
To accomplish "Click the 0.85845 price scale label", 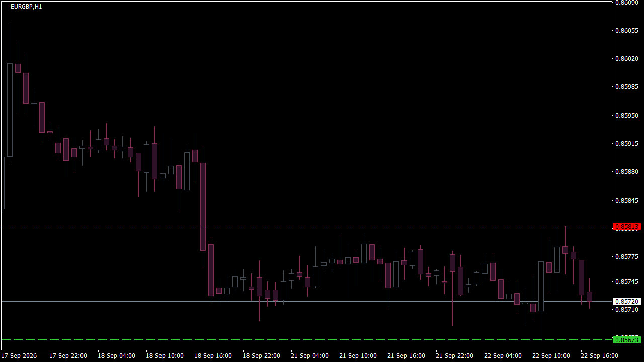I will [627, 201].
